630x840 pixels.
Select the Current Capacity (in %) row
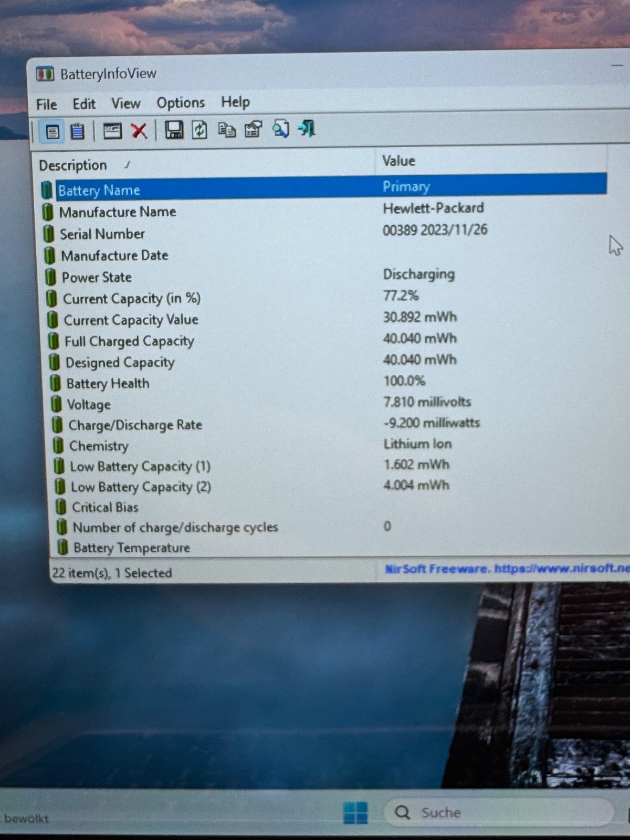pos(325,298)
